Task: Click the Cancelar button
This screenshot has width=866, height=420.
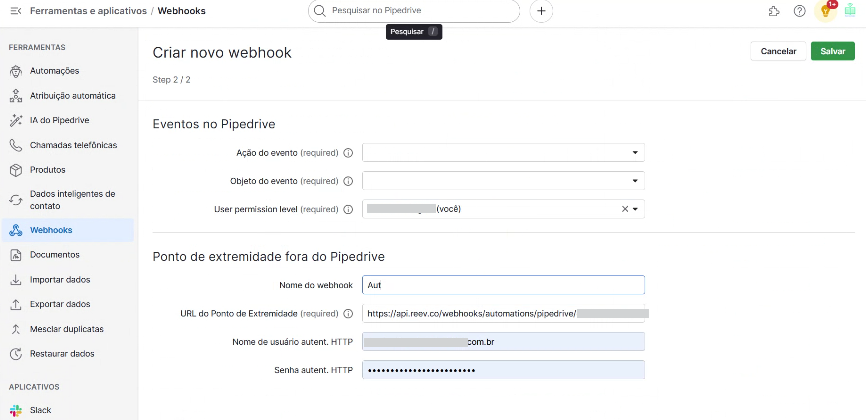Action: [x=778, y=51]
